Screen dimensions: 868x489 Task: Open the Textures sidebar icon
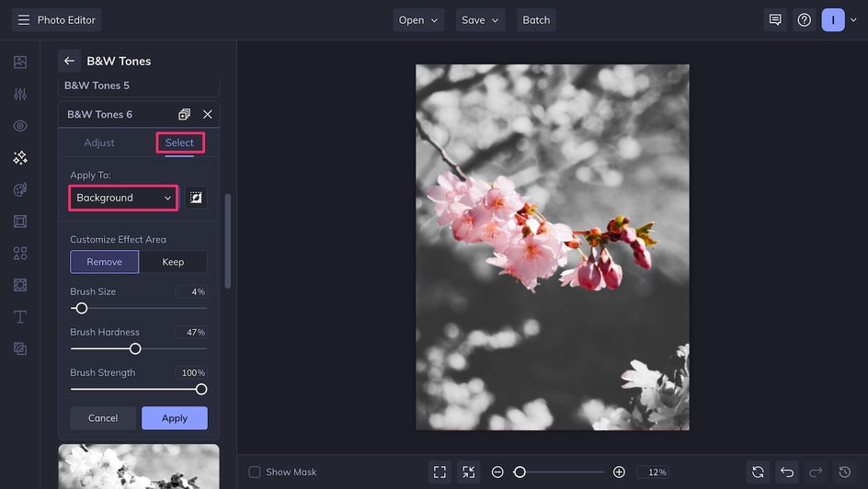pos(20,348)
